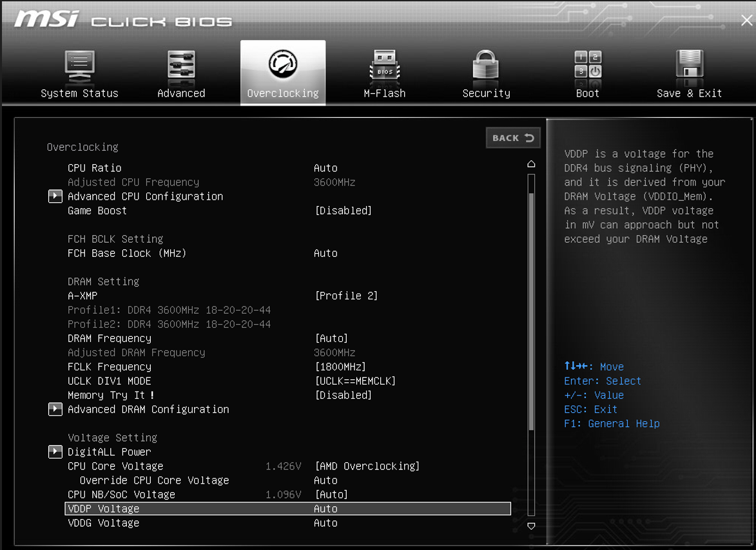
Task: Switch to Advanced tab label
Action: [x=181, y=93]
